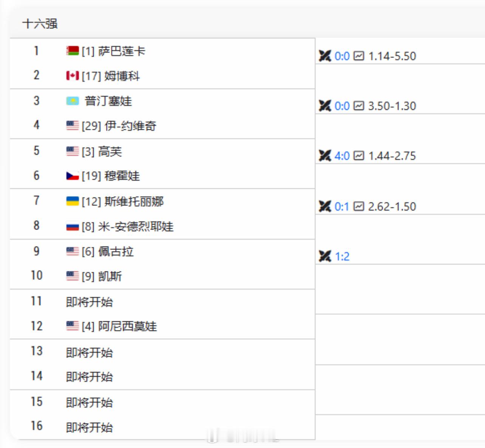The width and height of the screenshot is (485, 448).
Task: Click head-to-head icon next to 0:1 score
Action: click(324, 206)
